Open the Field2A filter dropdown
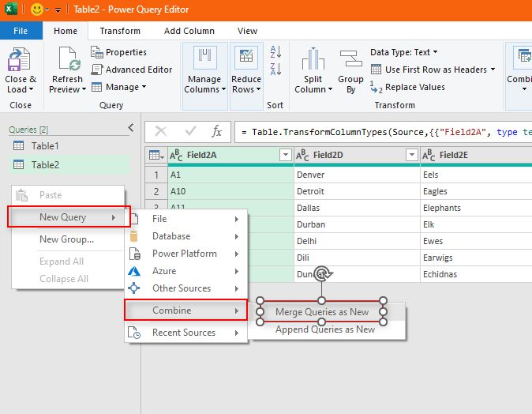The height and width of the screenshot is (414, 532). pyautogui.click(x=286, y=155)
